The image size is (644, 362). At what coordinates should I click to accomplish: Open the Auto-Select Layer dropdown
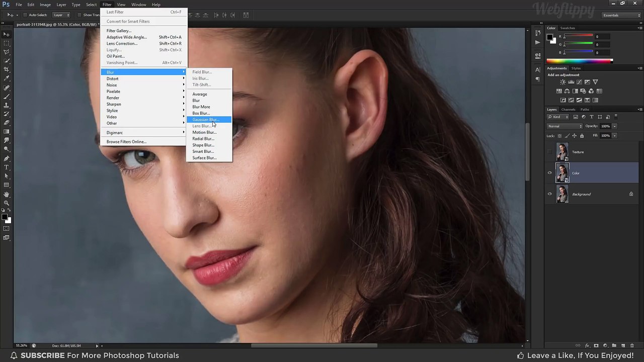pos(61,15)
